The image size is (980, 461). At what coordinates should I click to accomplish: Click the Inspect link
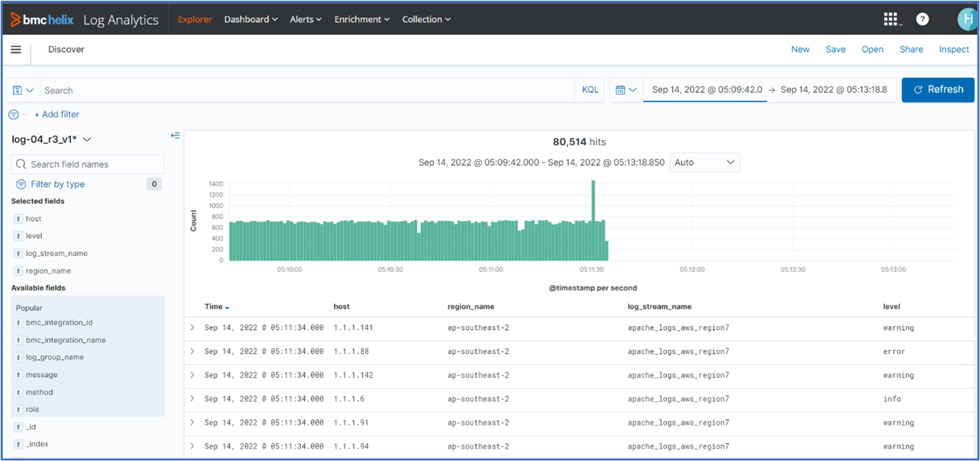point(954,49)
